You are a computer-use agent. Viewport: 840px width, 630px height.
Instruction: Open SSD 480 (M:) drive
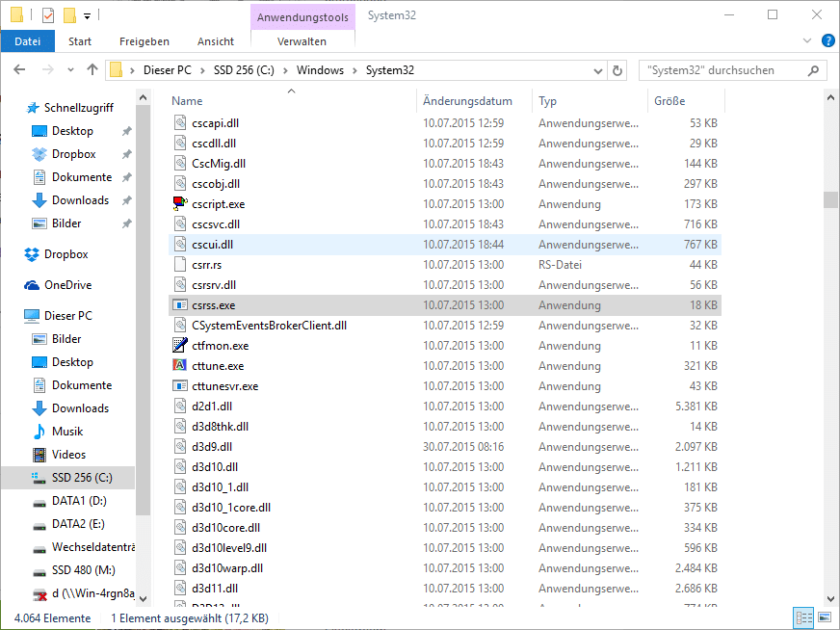[84, 570]
